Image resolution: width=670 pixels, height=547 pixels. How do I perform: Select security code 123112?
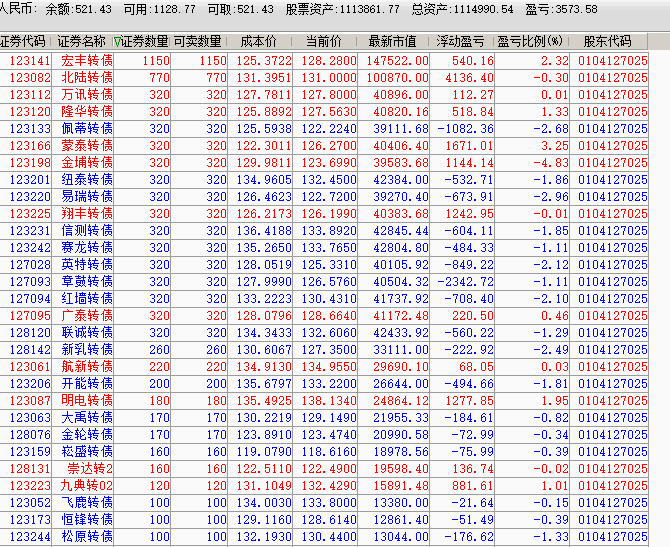click(30, 95)
